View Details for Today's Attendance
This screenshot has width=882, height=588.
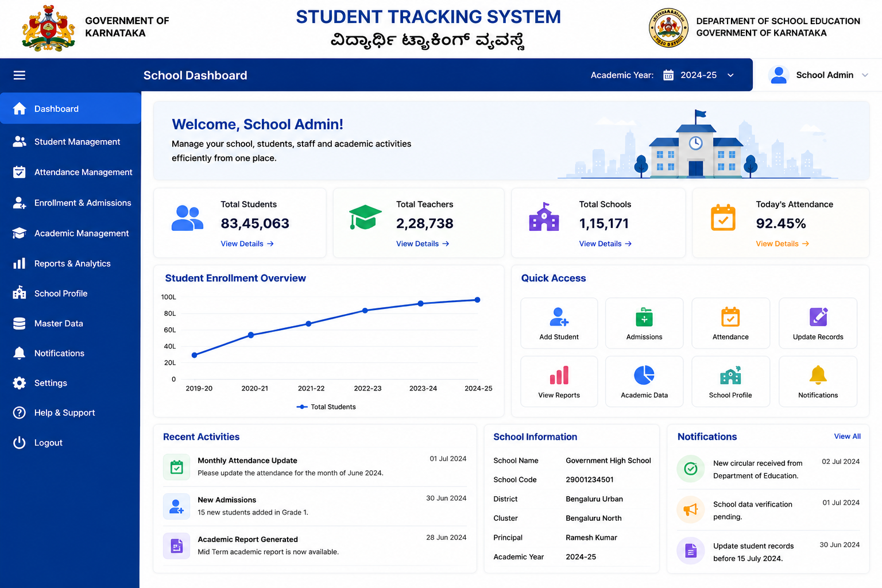pyautogui.click(x=782, y=244)
